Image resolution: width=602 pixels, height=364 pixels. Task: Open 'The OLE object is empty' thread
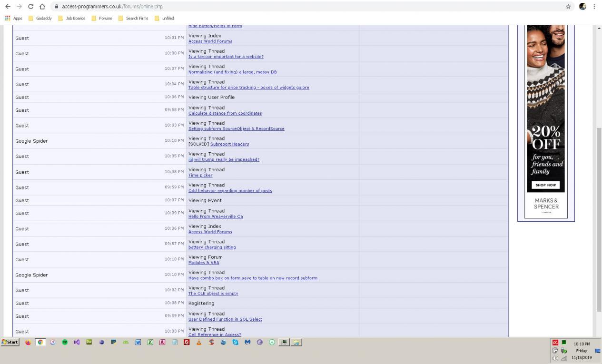point(213,294)
